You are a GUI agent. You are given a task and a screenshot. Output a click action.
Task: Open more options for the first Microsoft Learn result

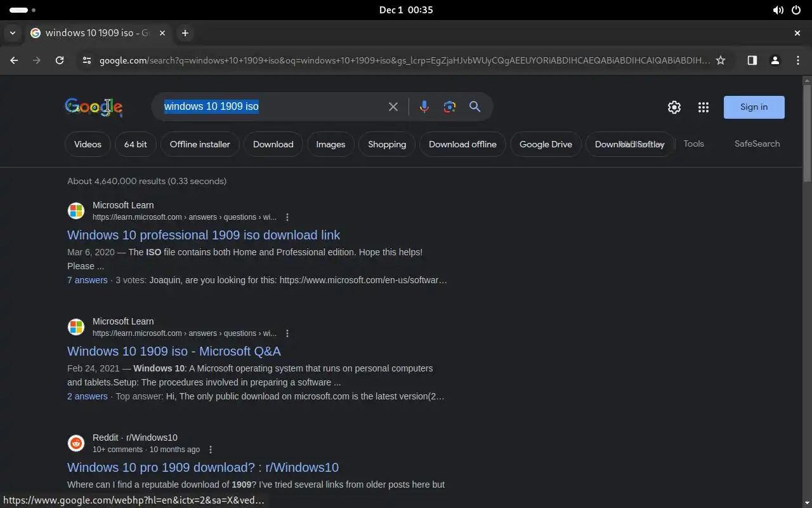(287, 217)
